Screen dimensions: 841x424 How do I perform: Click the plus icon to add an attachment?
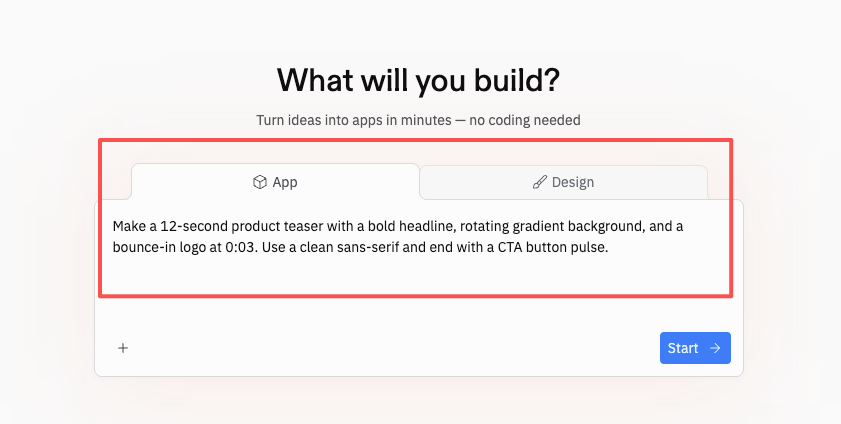pyautogui.click(x=123, y=348)
